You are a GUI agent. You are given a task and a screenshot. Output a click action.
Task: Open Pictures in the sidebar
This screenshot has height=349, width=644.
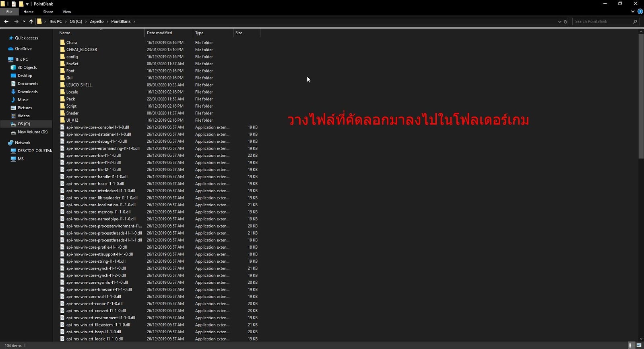(25, 108)
